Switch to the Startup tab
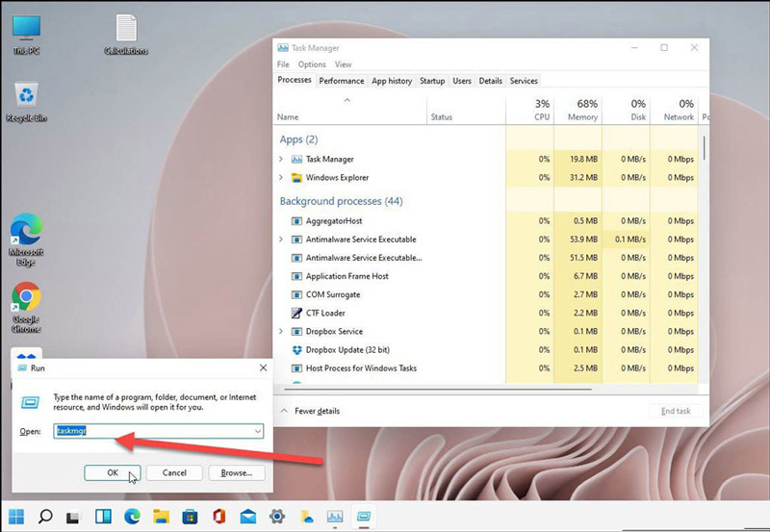Screen dimensions: 770x532 [432, 81]
